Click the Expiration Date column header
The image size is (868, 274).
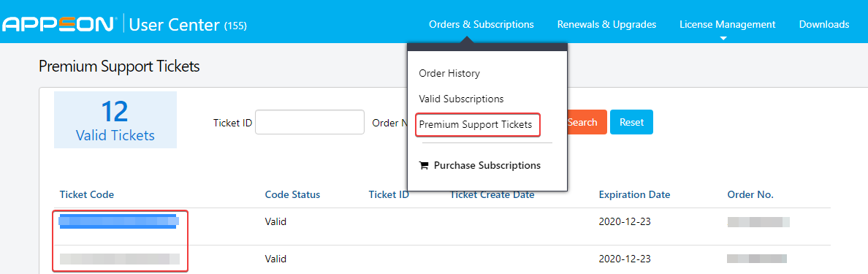coord(634,195)
